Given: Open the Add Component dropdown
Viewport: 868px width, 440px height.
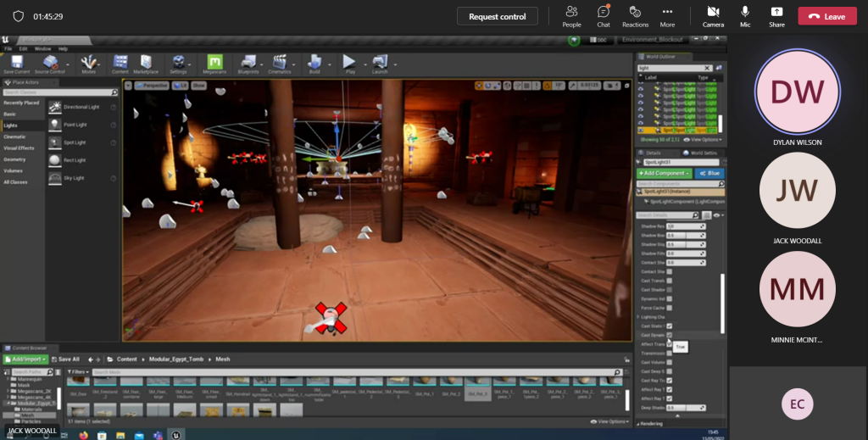Looking at the screenshot, I should pos(665,173).
